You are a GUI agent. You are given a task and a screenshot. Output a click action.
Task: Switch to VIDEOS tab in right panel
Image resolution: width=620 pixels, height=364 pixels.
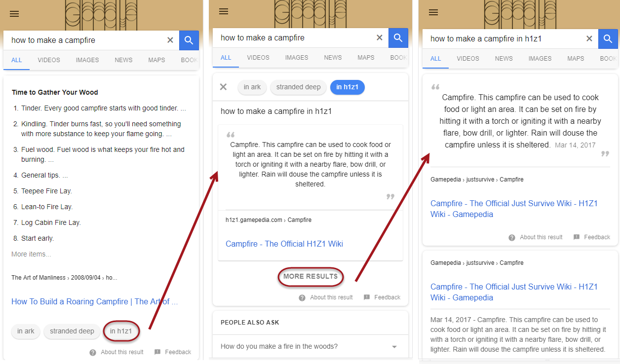coord(468,59)
